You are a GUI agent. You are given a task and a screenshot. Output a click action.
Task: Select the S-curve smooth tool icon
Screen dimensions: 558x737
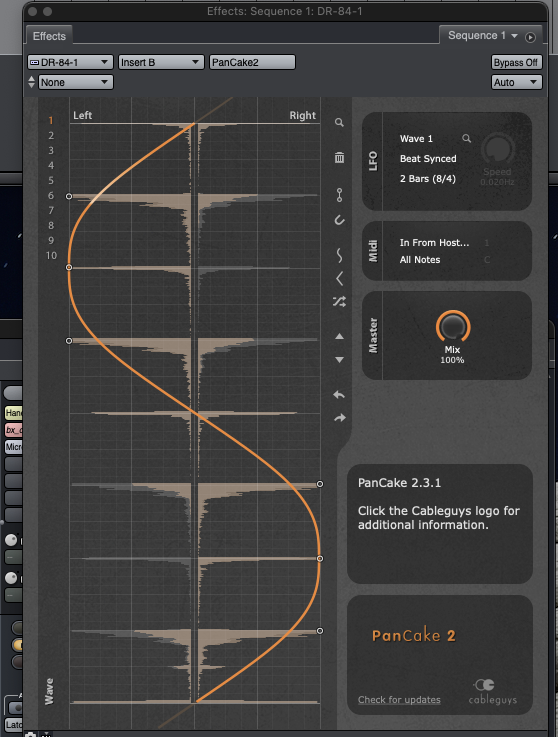tap(339, 255)
